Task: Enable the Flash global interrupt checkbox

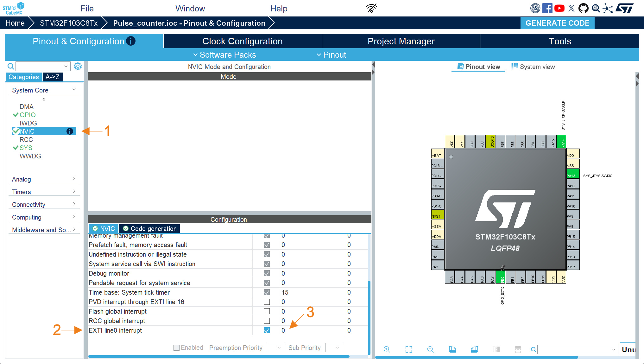Action: pyautogui.click(x=267, y=311)
